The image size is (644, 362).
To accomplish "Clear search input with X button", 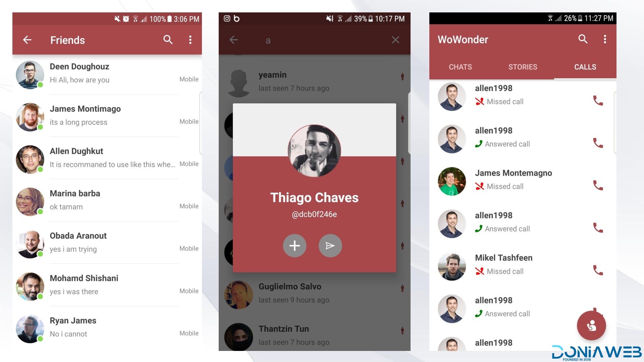I will [395, 40].
